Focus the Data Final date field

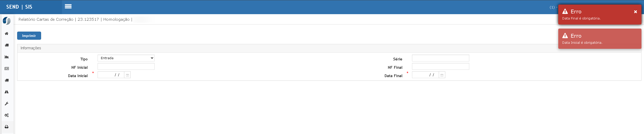[425, 75]
